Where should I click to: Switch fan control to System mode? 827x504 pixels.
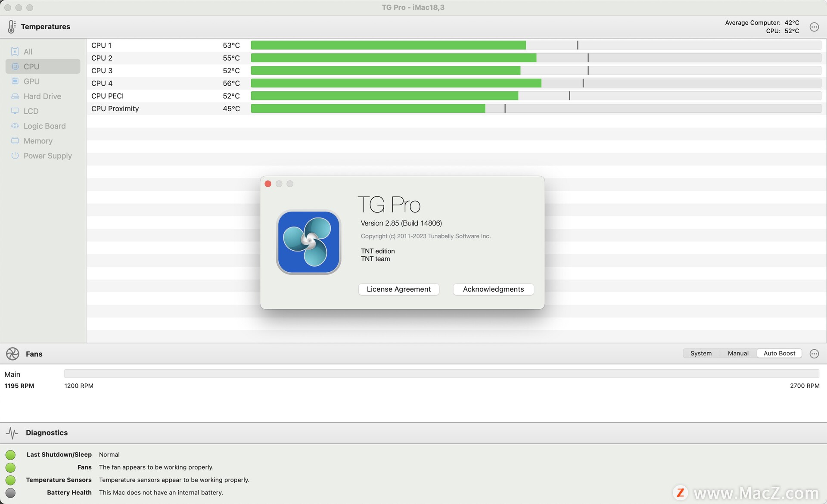701,353
